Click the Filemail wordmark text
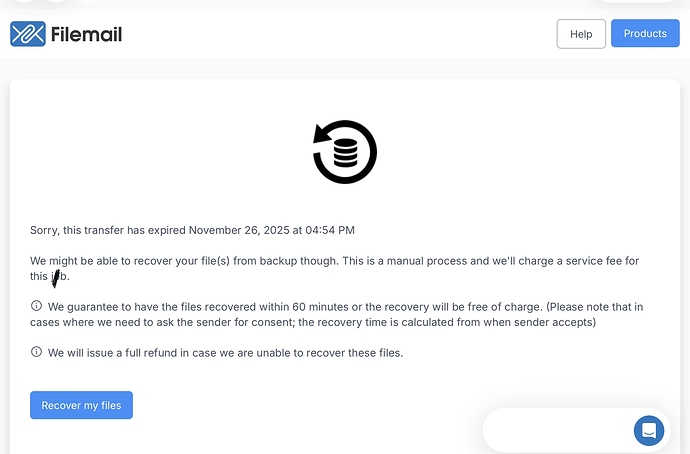This screenshot has width=690, height=454. [86, 35]
